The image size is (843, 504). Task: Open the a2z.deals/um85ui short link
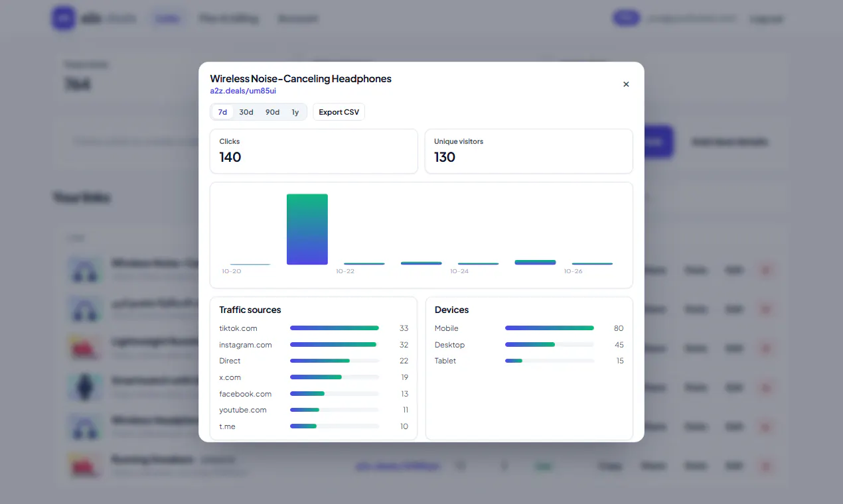(243, 91)
